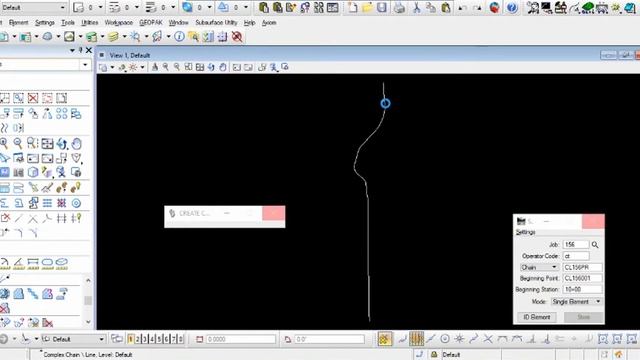Click the Redo arrow icon

(x=476, y=7)
